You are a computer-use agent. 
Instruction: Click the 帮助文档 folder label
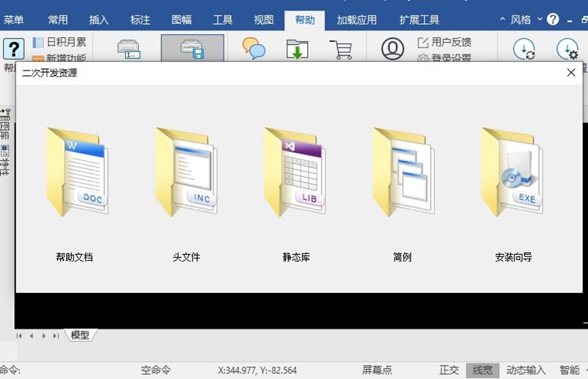tap(74, 257)
